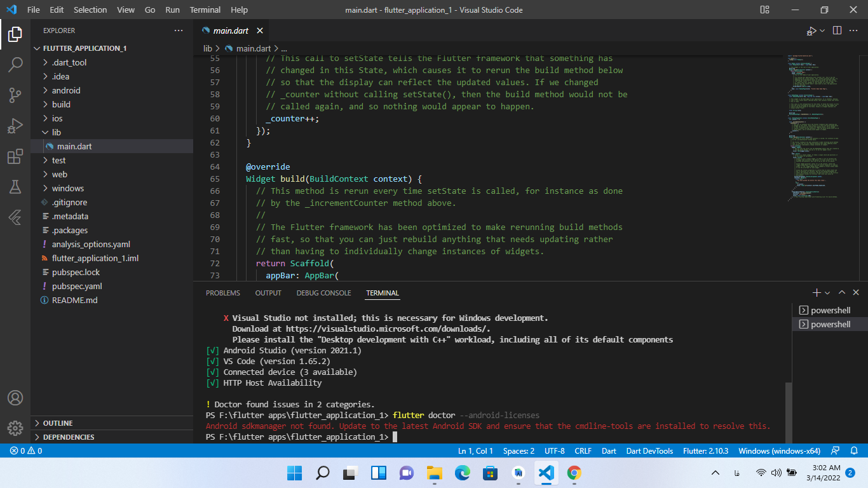Click the terminal vertical scrollbar
This screenshot has height=488, width=868.
pyautogui.click(x=789, y=411)
